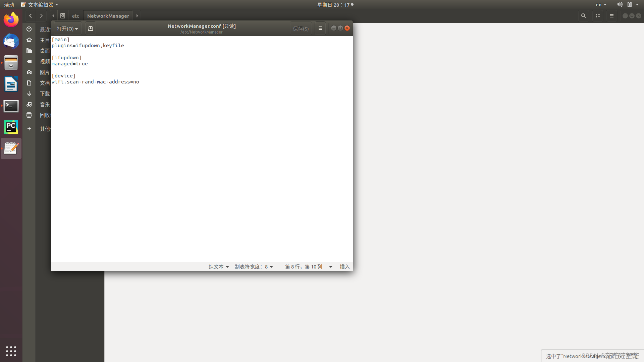Open the Files manager dock icon
The image size is (644, 362).
[x=11, y=63]
